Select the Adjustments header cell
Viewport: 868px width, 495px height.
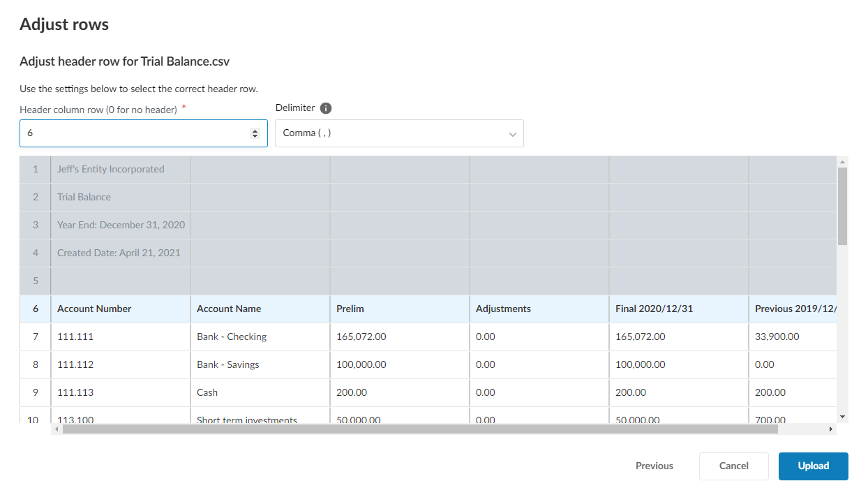click(x=539, y=309)
